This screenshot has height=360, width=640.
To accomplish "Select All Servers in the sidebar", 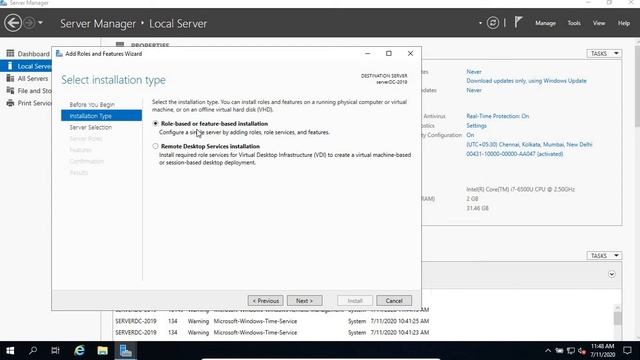I will pyautogui.click(x=33, y=78).
